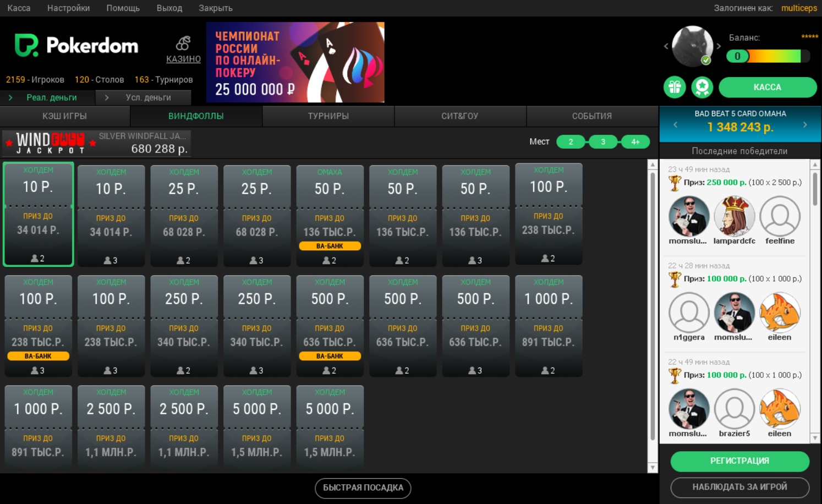822x504 pixels.
Task: Toggle the 2-seat Мест filter
Action: pos(571,142)
